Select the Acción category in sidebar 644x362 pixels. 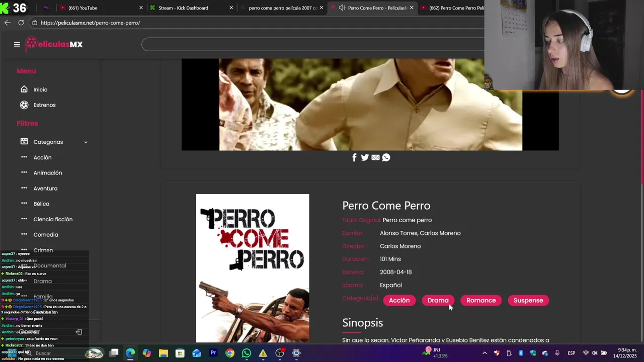pos(42,157)
